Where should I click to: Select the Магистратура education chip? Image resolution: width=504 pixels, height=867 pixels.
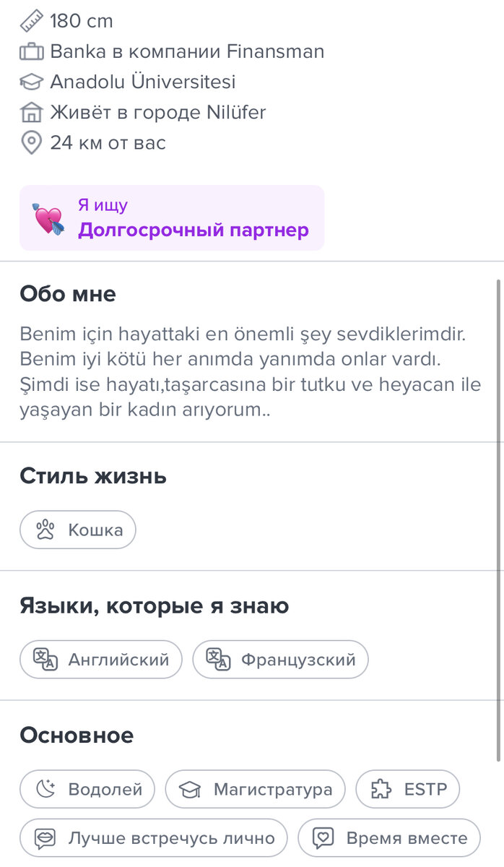(256, 789)
